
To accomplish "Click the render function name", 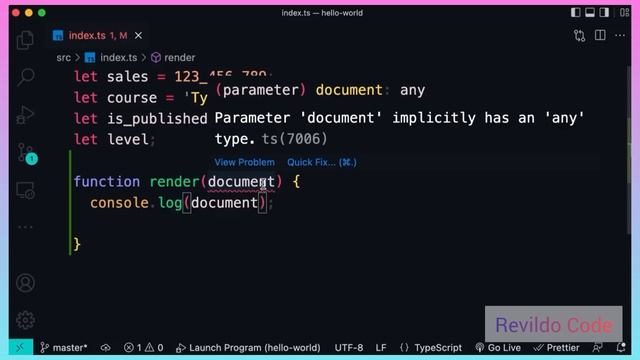I will 174,182.
